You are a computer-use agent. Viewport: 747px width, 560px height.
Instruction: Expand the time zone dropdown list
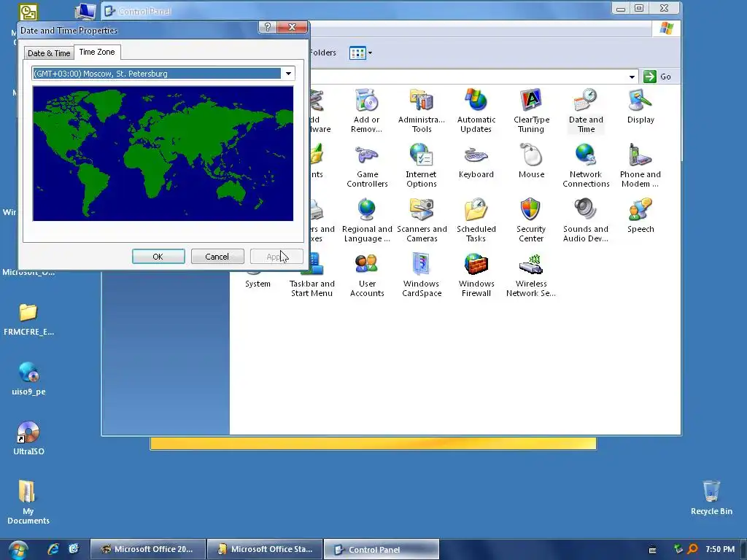tap(288, 74)
